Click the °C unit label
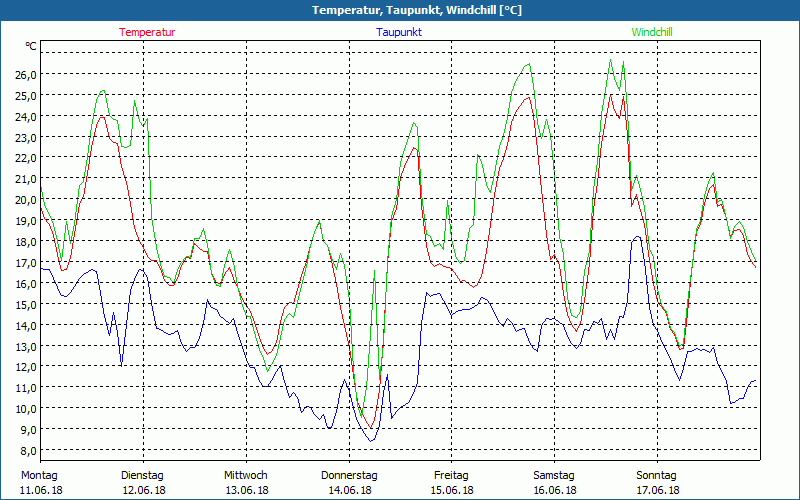The image size is (800, 500). coord(31,46)
